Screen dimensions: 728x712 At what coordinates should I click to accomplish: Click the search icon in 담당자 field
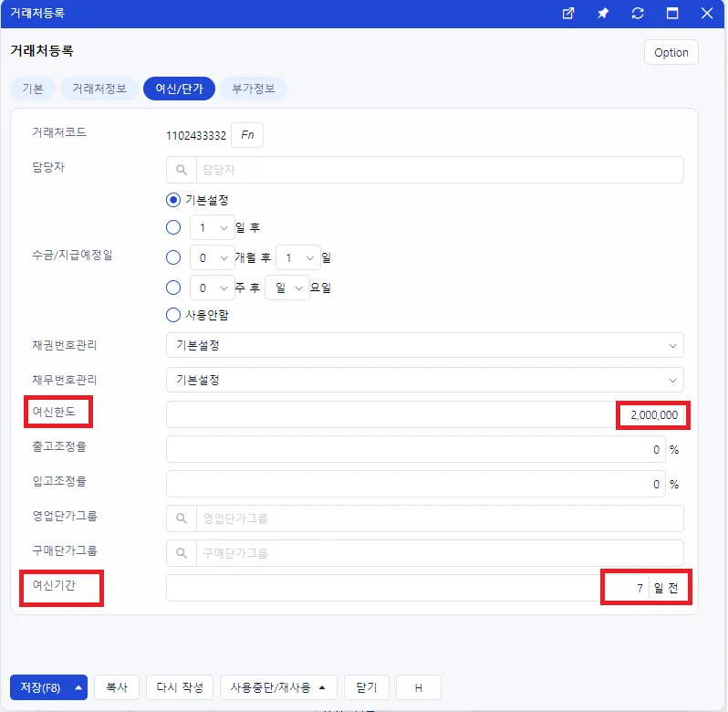click(182, 170)
